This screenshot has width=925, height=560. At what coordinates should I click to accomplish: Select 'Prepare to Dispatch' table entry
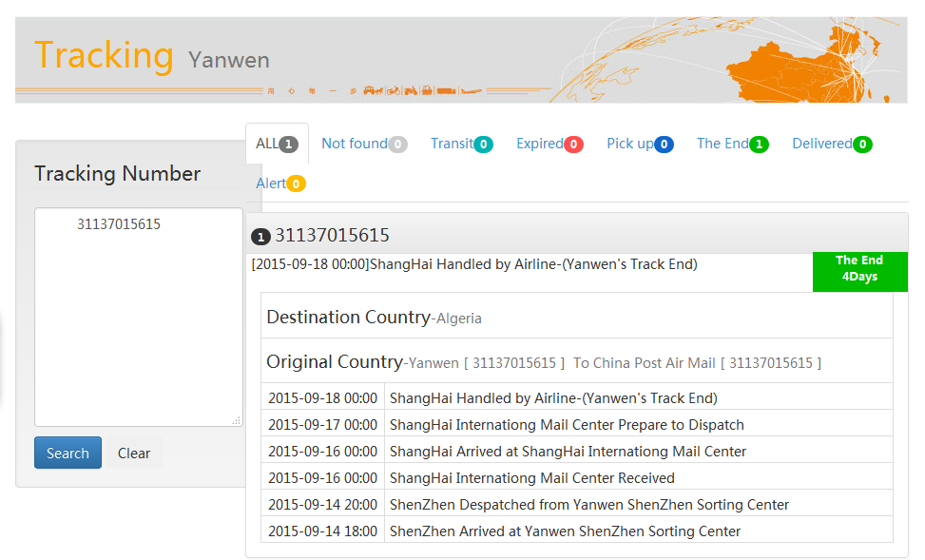[639, 425]
